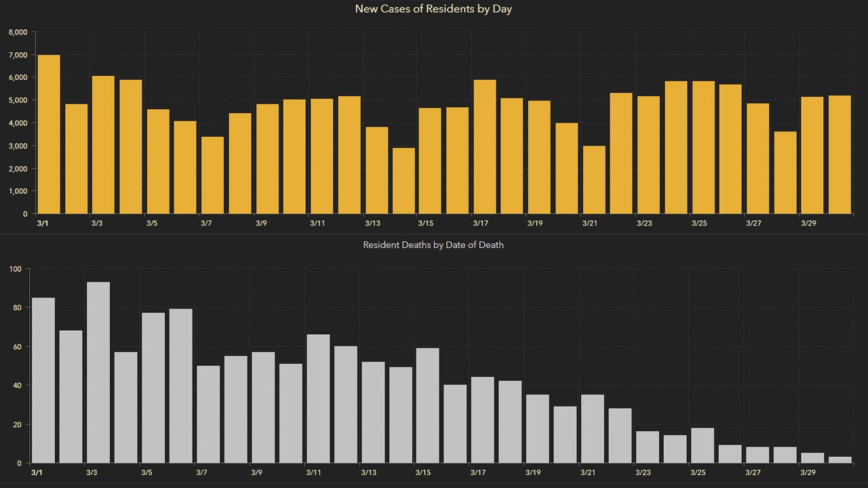Screen dimensions: 868x488
Task: Click the "Resident Deaths by Date of Death" title
Action: tap(433, 245)
